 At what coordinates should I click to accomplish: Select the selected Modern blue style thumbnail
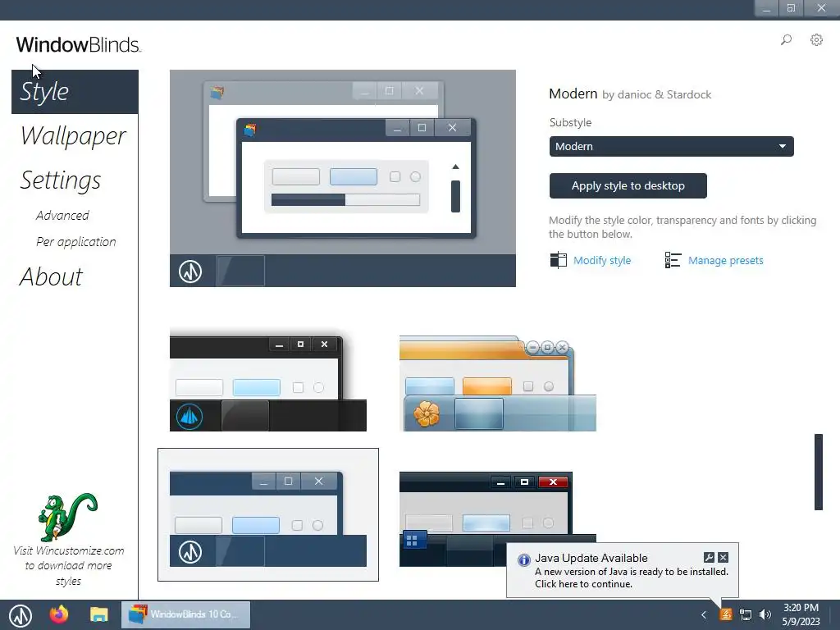point(268,515)
